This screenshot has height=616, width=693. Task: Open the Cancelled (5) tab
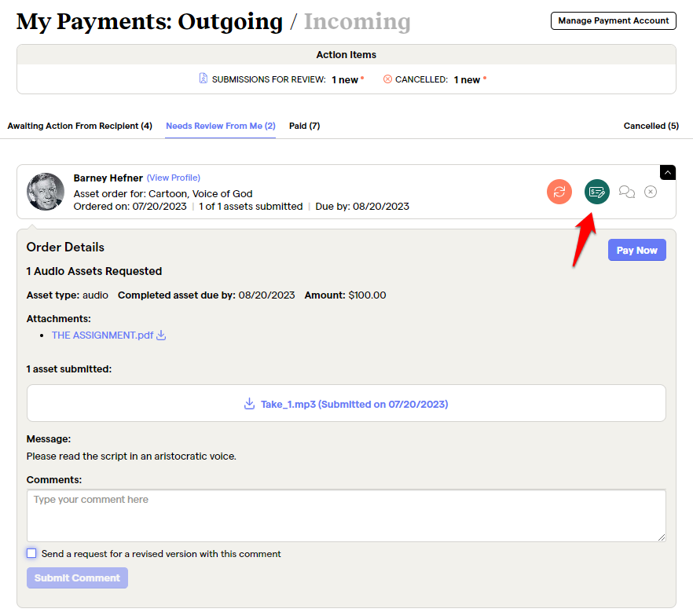click(x=651, y=126)
